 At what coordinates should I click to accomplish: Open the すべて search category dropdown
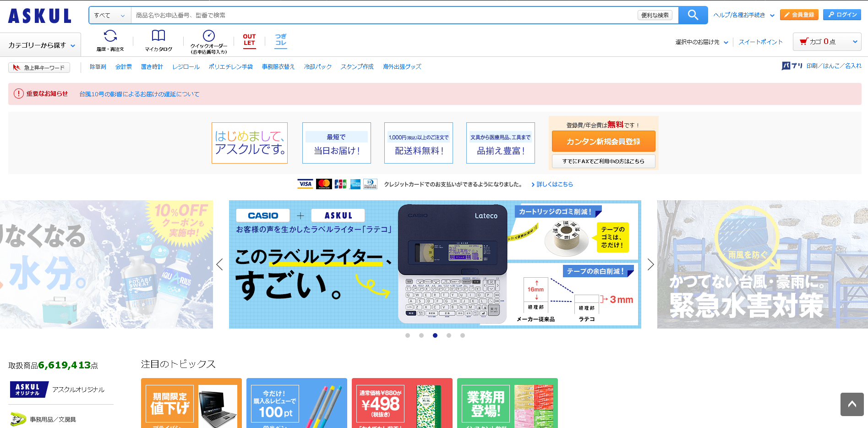coord(110,15)
